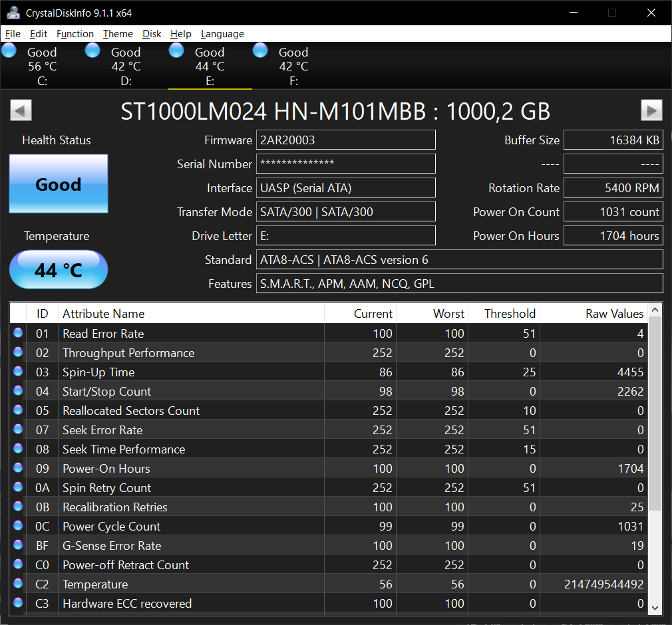The image size is (672, 625).
Task: Click status orb for Power Cycle Count
Action: pos(18,525)
